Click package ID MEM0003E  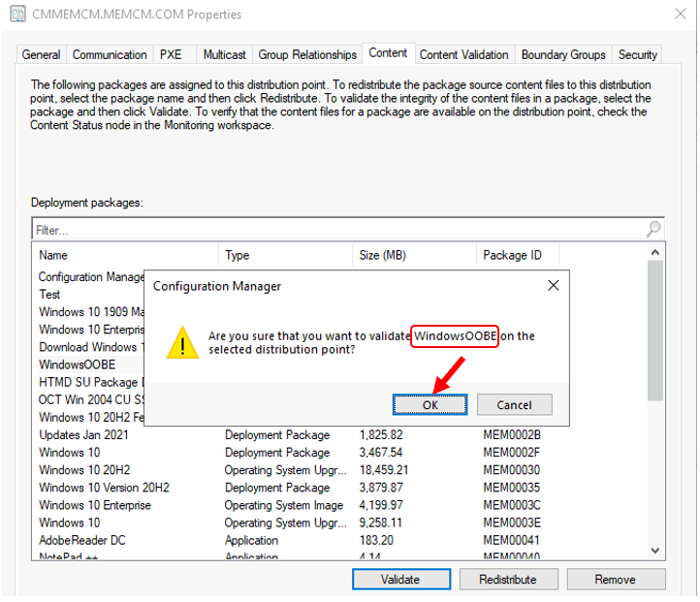[512, 523]
